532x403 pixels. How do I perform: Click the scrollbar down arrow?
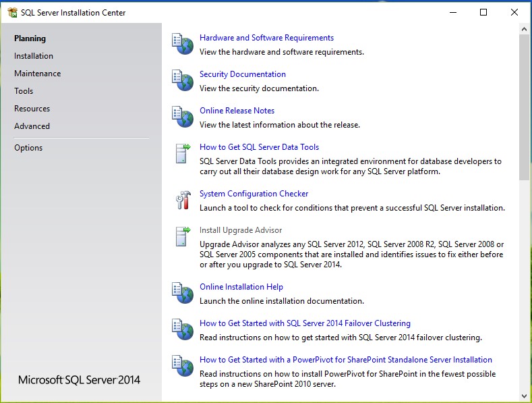coord(524,396)
